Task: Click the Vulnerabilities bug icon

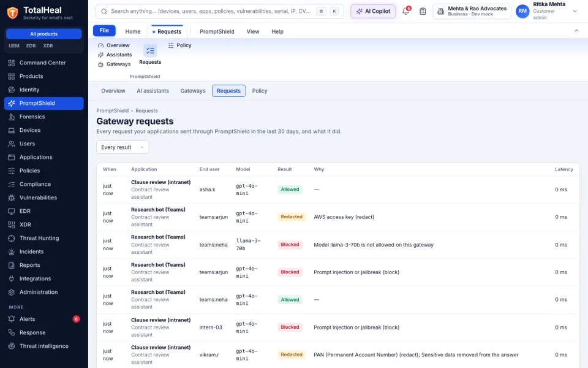Action: [x=12, y=198]
